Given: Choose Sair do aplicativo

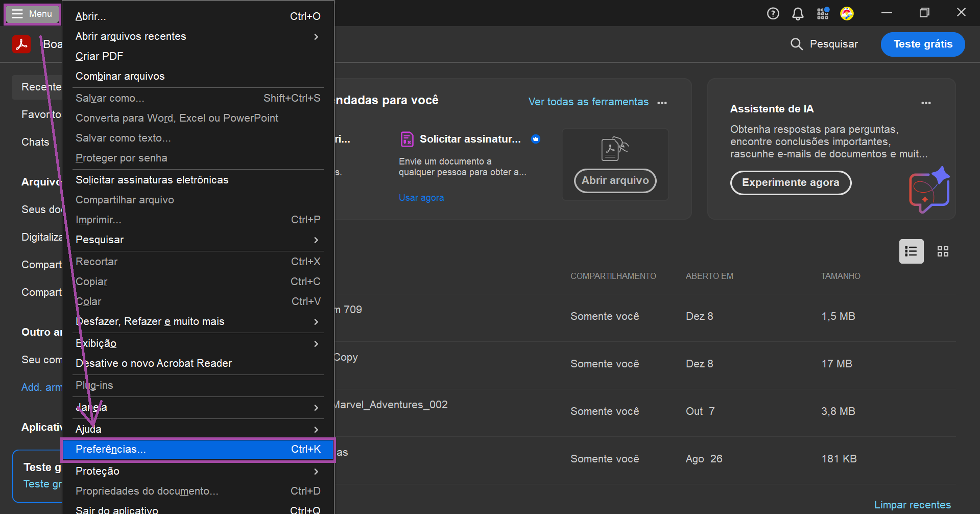Looking at the screenshot, I should [x=198, y=509].
